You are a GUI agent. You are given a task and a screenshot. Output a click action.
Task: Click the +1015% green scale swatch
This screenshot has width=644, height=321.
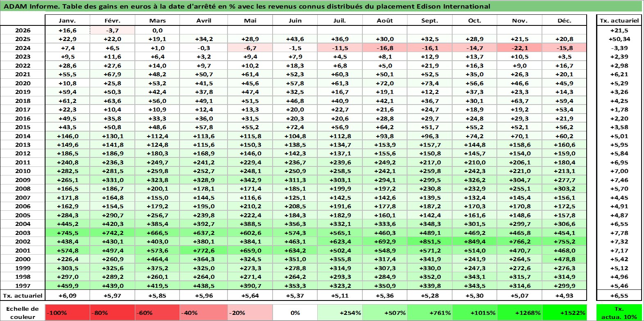pos(475,313)
